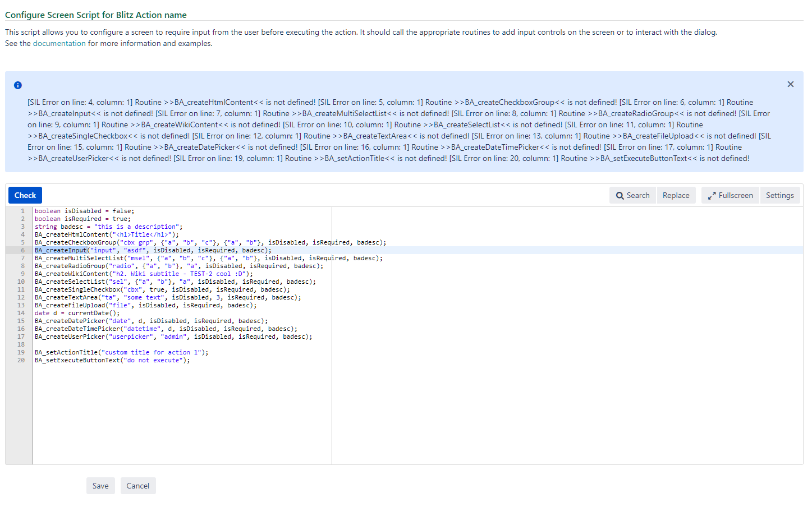812x530 pixels.
Task: Cancel the script configuration
Action: [x=138, y=486]
